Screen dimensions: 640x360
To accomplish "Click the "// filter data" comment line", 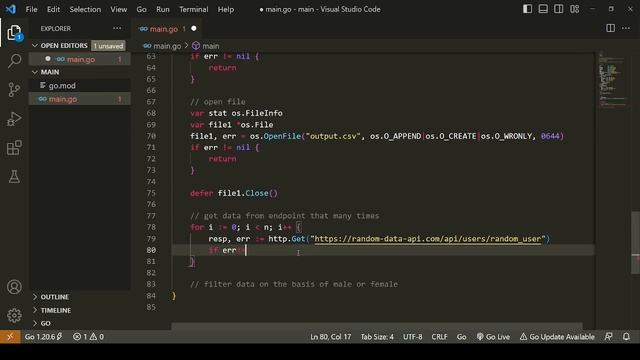I will tap(293, 284).
